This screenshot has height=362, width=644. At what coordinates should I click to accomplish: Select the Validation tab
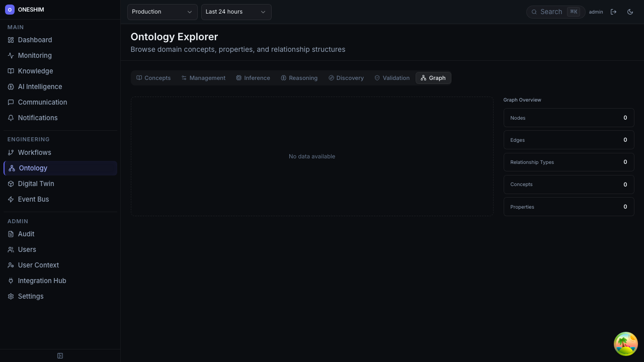[392, 78]
